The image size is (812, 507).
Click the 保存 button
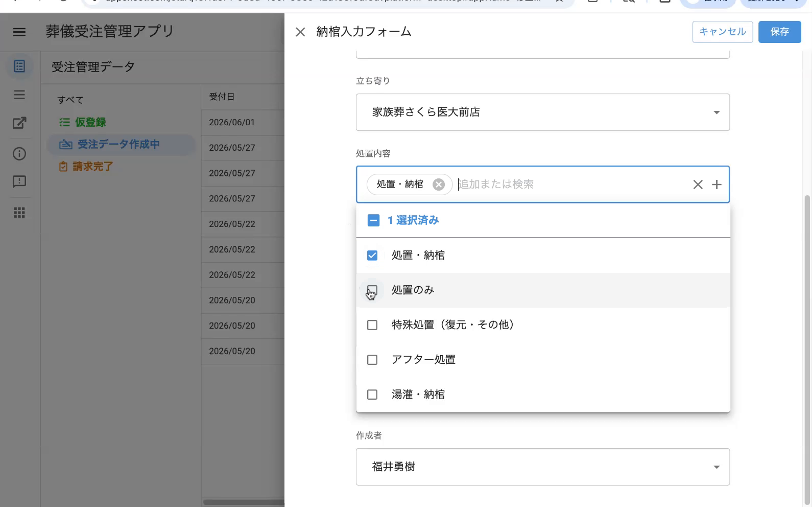coord(779,32)
